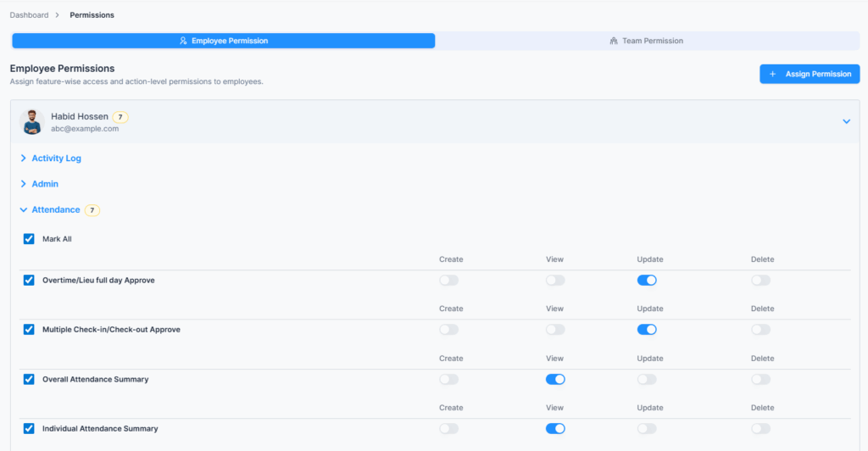Disable Update toggle for Overtime/Lieu full day Approve
The height and width of the screenshot is (451, 868).
647,280
